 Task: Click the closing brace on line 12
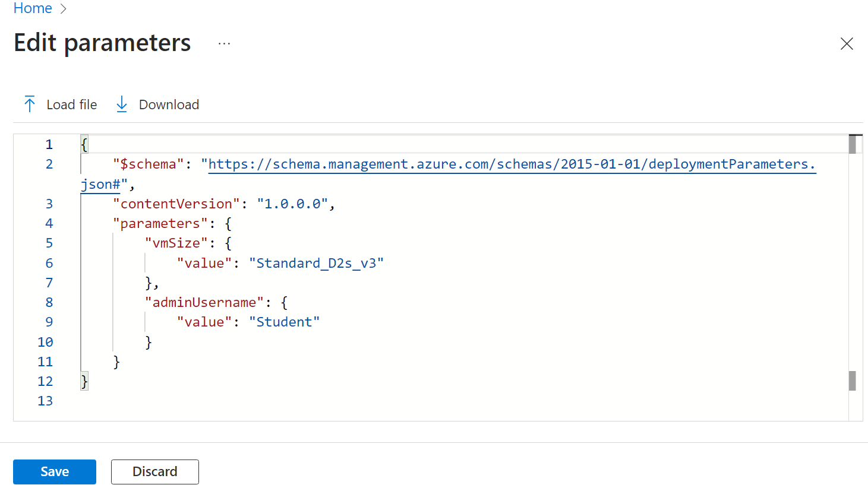[84, 381]
